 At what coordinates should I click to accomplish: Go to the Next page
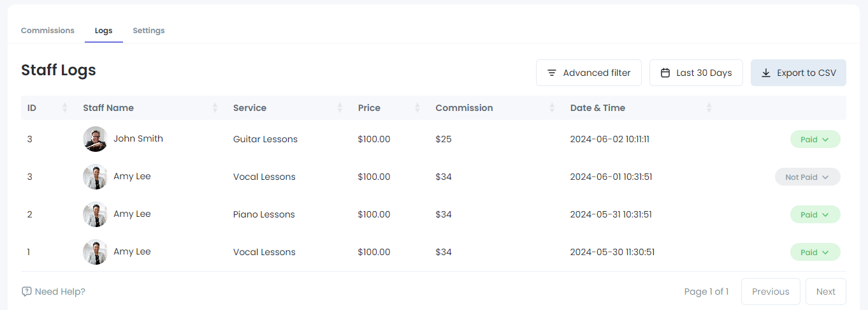coord(825,292)
